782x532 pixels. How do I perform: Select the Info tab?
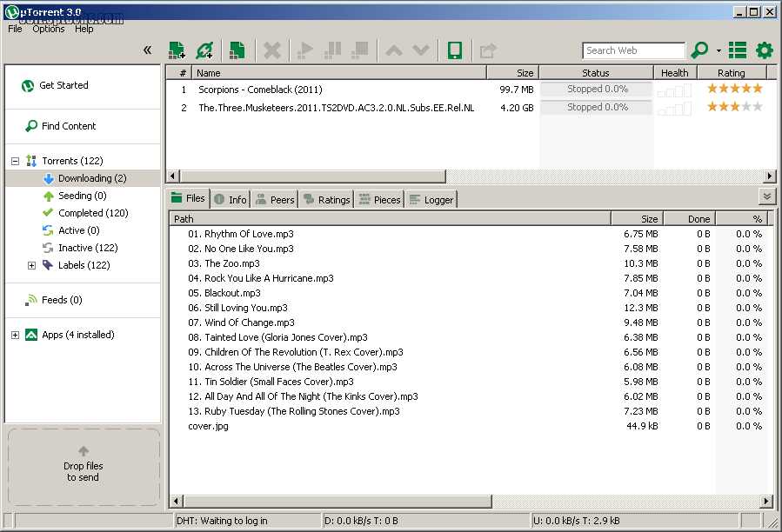tap(230, 199)
